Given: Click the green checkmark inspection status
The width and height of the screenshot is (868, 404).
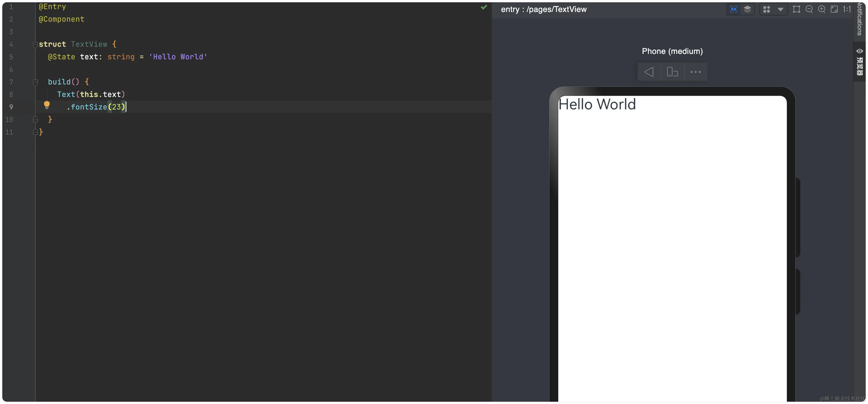Looking at the screenshot, I should 484,7.
